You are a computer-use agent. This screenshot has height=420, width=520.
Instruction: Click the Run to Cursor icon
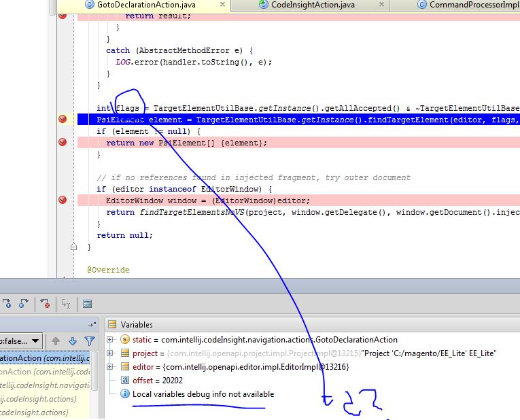click(x=66, y=304)
